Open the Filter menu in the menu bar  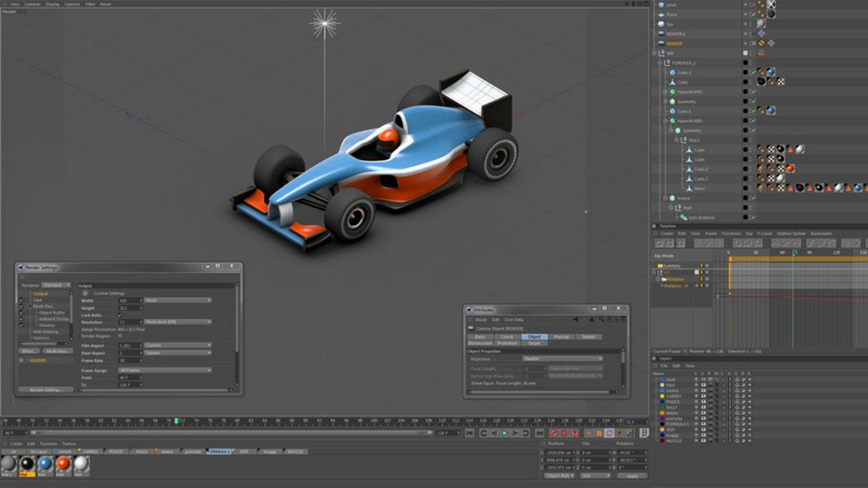point(88,3)
